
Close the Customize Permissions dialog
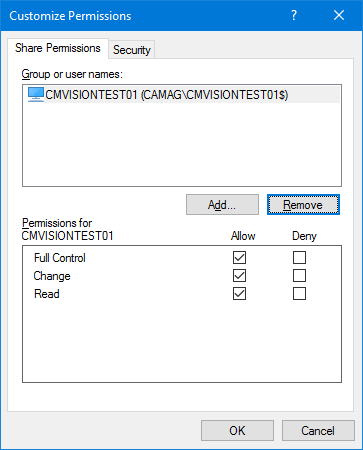[339, 15]
